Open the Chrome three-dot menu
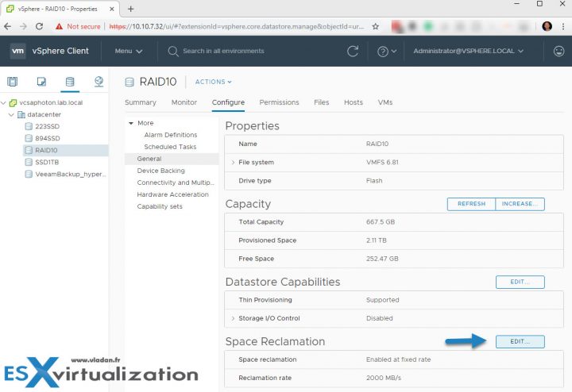Viewport: 572px width, 392px height. point(563,26)
